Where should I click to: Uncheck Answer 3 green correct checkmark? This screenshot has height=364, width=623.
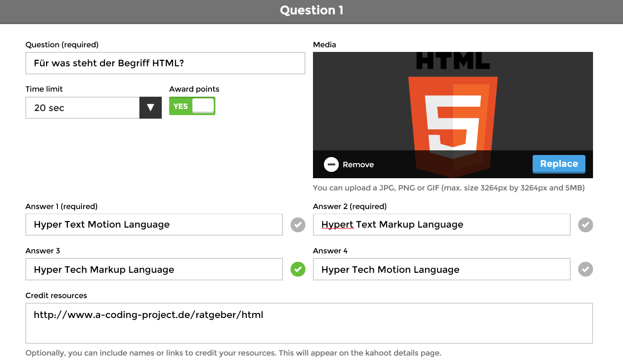click(298, 269)
